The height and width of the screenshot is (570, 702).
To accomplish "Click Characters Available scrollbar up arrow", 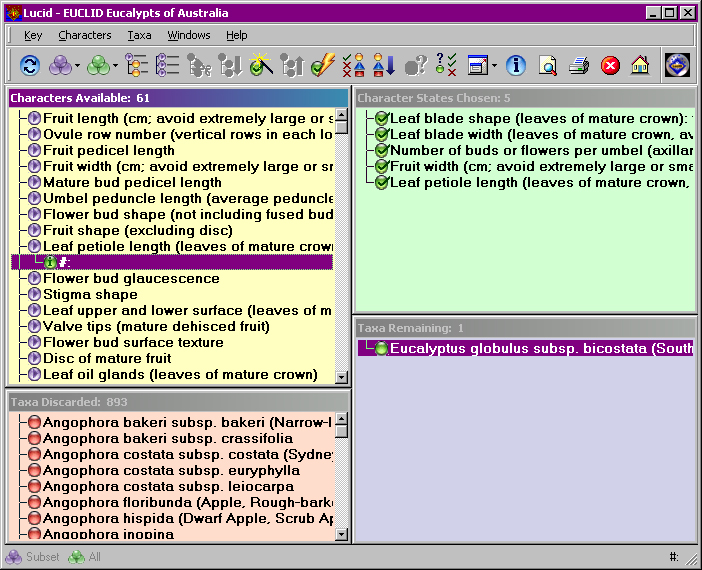I will [x=342, y=115].
